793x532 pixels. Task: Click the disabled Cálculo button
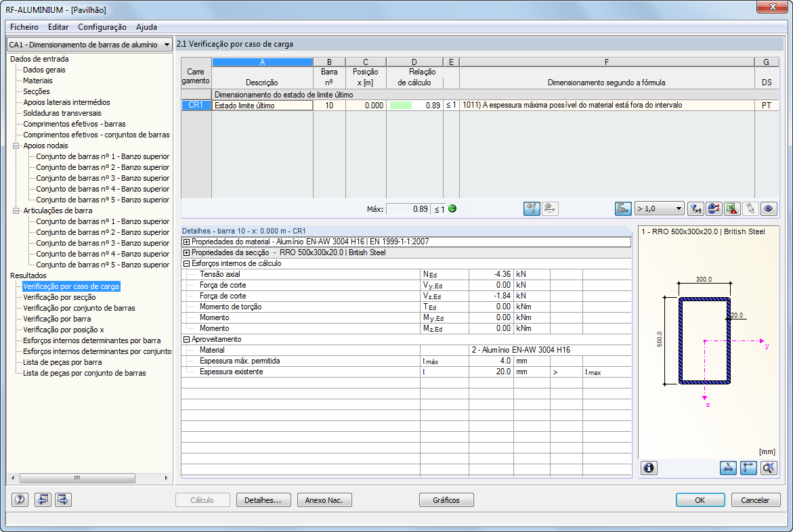tap(202, 500)
